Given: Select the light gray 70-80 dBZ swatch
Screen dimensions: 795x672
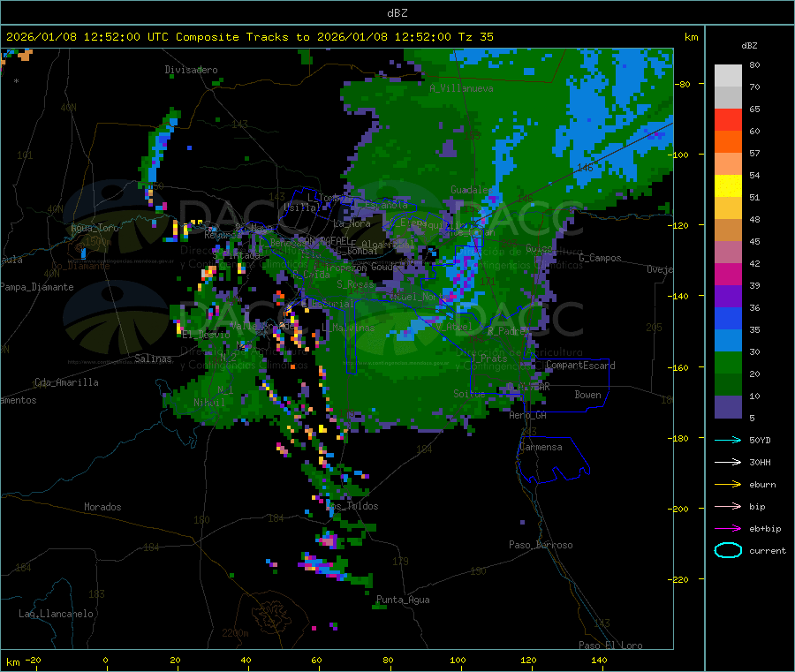Looking at the screenshot, I should pos(728,76).
